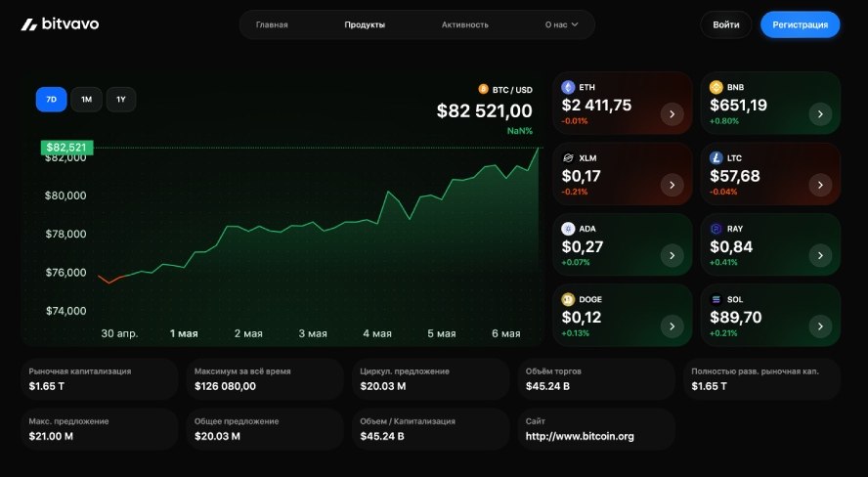
Task: Click the Войти login button
Action: [x=725, y=24]
